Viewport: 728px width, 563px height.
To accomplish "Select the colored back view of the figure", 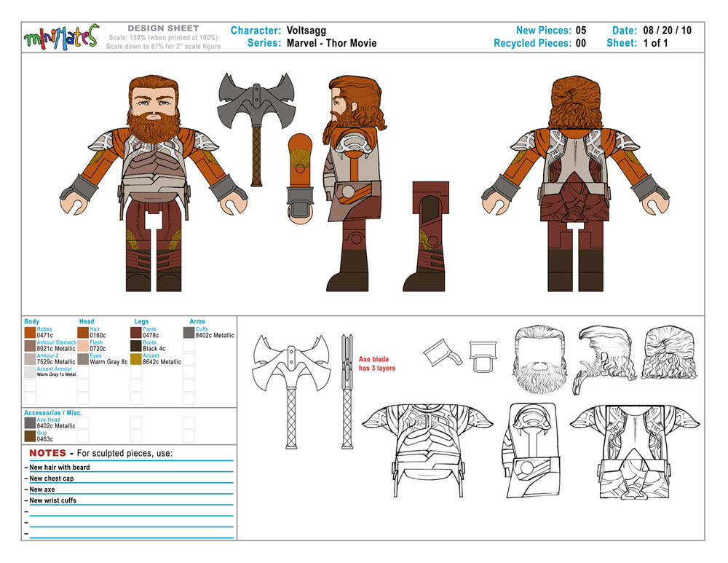I will point(575,184).
